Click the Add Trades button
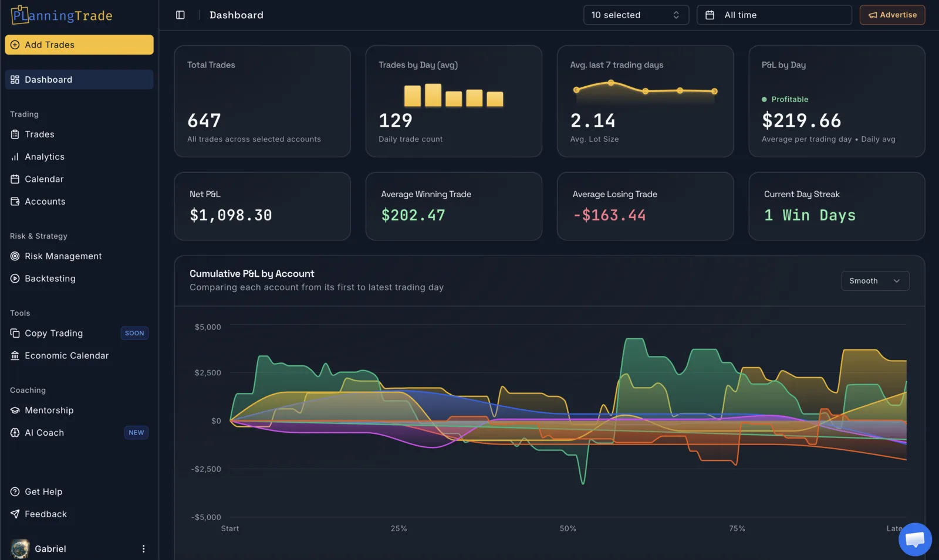Viewport: 939px width, 560px height. tap(79, 45)
